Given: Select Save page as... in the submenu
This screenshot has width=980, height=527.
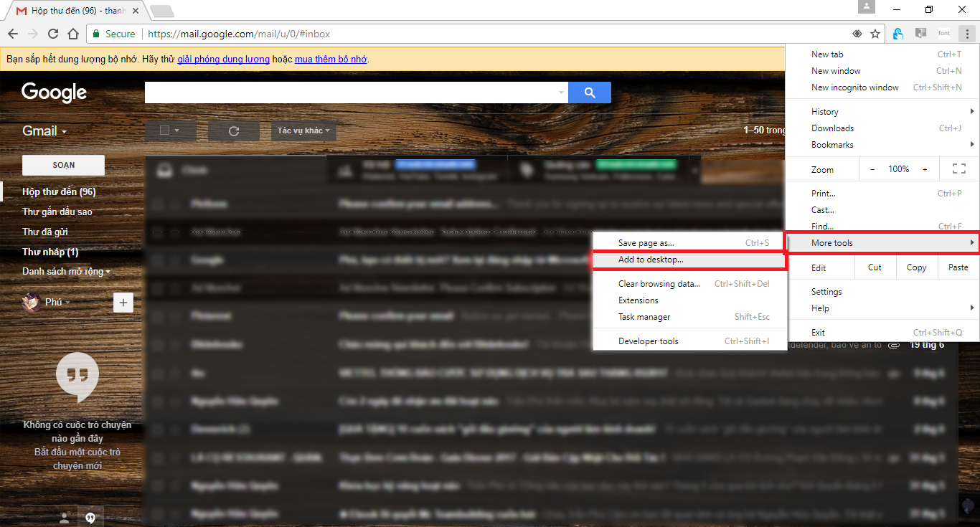Looking at the screenshot, I should pos(689,243).
